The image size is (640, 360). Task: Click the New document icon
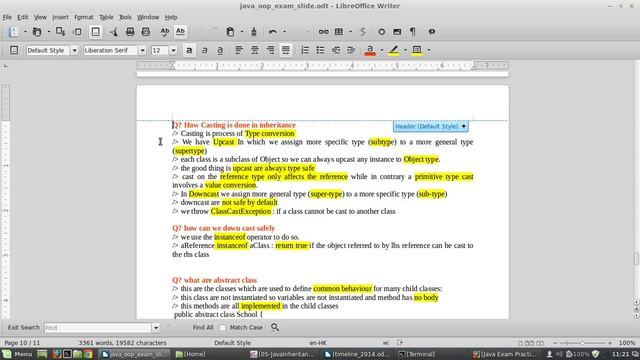(x=13, y=32)
